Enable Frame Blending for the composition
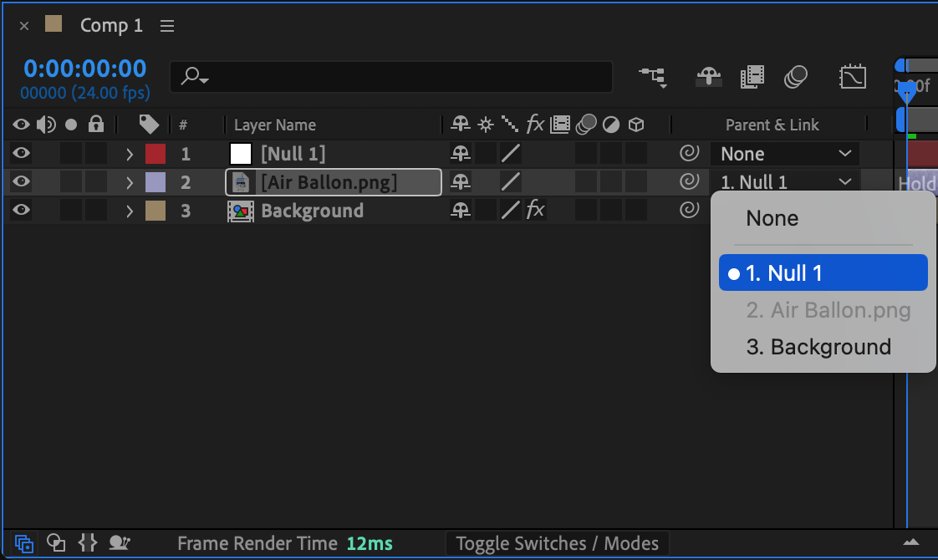This screenshot has height=560, width=938. (x=752, y=77)
